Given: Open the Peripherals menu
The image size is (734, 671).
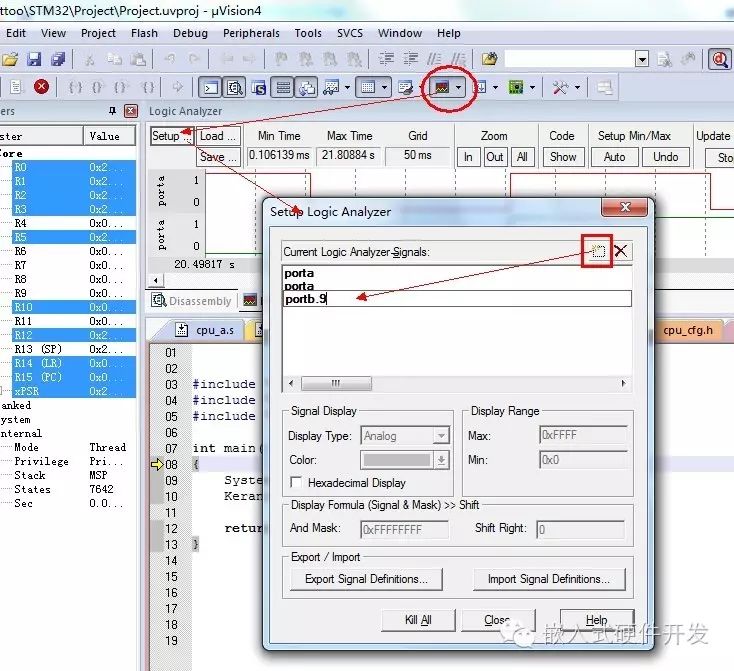Looking at the screenshot, I should [x=251, y=33].
